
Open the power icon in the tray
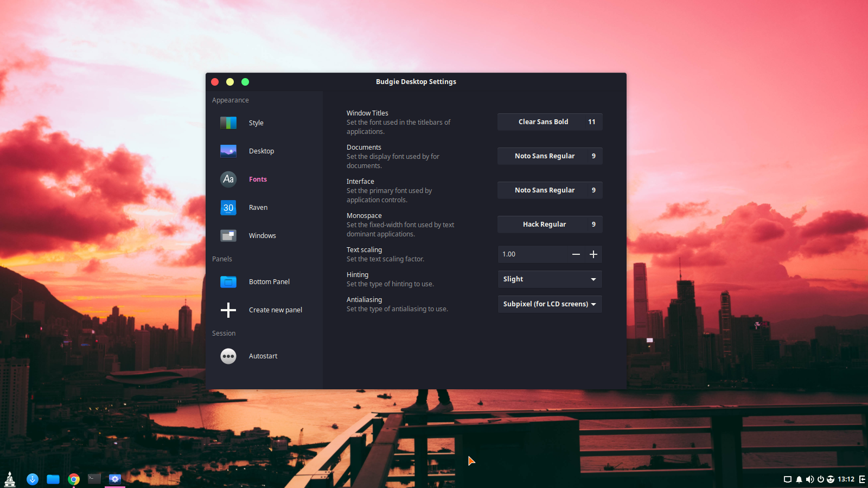(820, 479)
